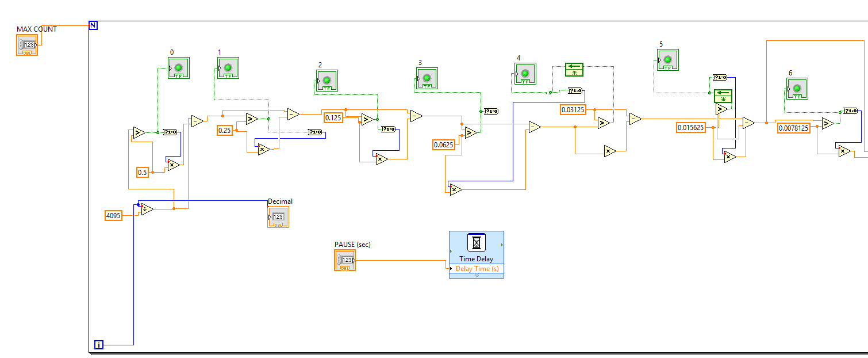
Task: Select the Time Delay hourglass icon
Action: coord(476,243)
